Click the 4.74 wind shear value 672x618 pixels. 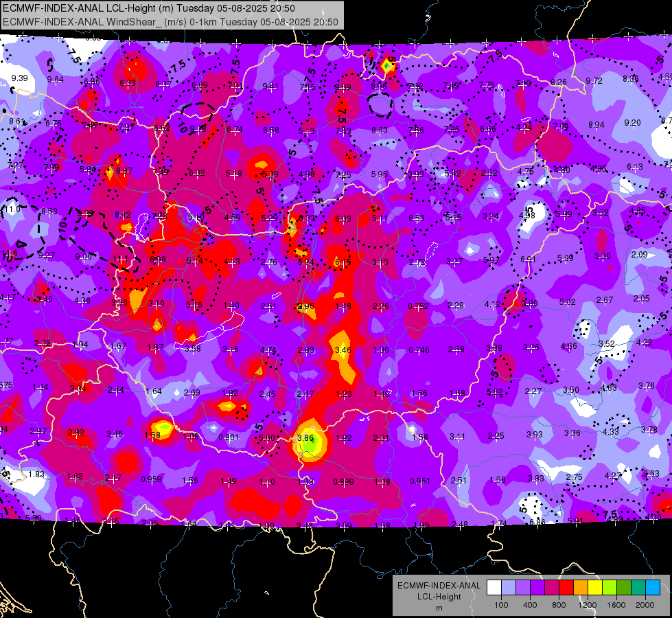click(x=268, y=350)
